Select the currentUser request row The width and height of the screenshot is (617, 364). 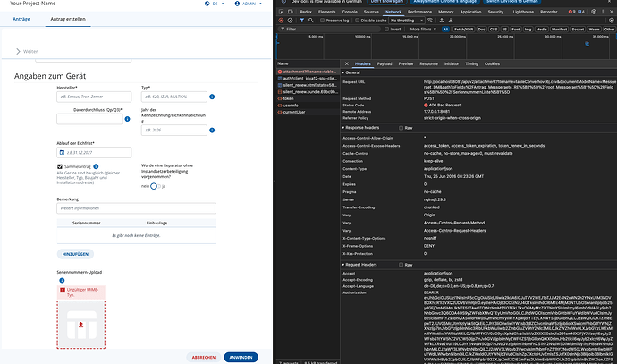click(308, 112)
